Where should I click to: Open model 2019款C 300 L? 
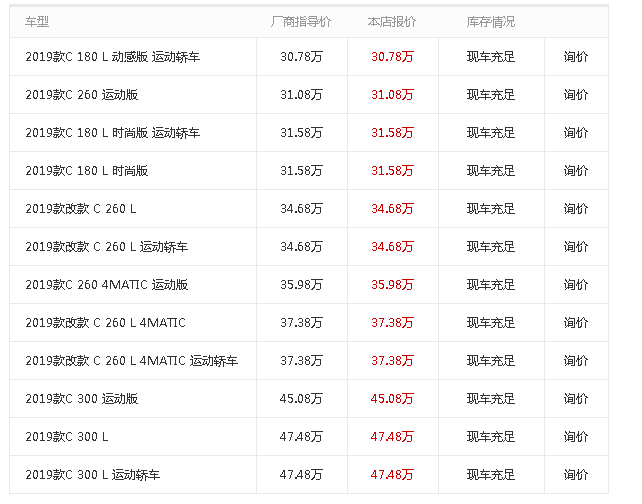pyautogui.click(x=67, y=437)
